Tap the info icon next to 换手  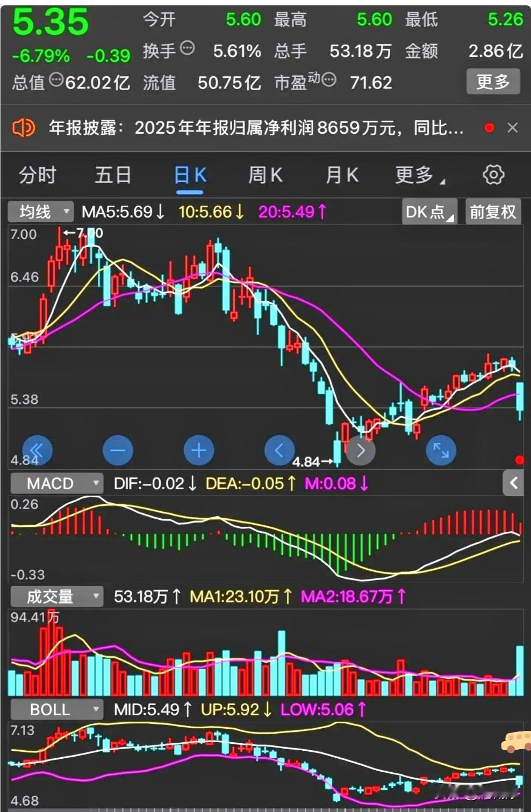point(187,48)
